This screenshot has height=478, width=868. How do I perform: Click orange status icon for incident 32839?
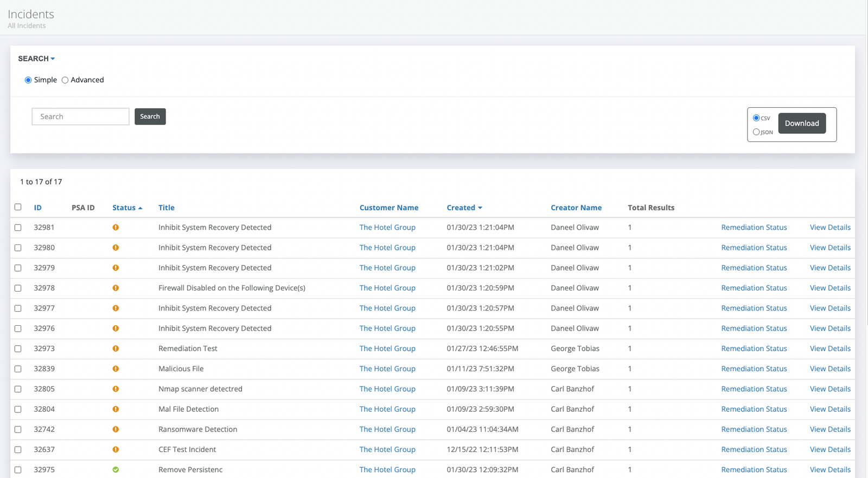coord(116,369)
